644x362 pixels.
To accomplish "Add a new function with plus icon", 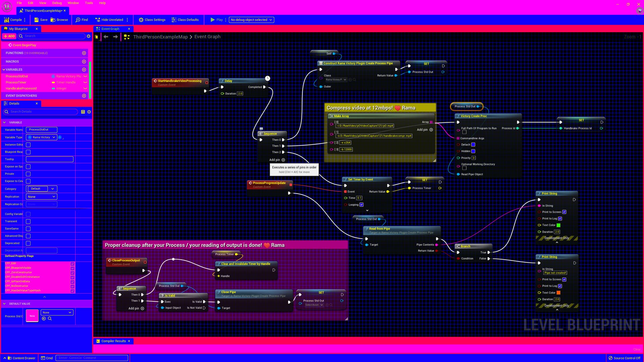I will point(84,53).
